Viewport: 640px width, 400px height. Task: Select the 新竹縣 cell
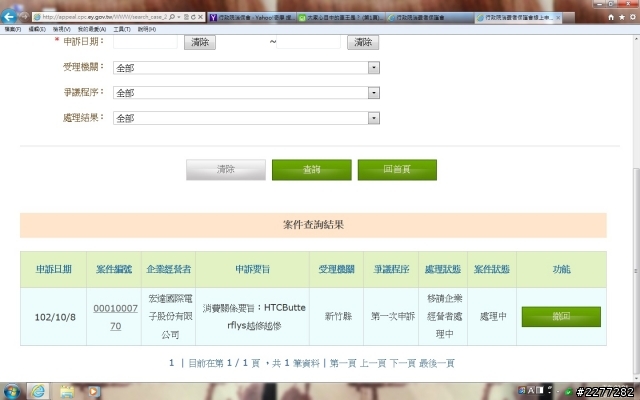tap(338, 317)
